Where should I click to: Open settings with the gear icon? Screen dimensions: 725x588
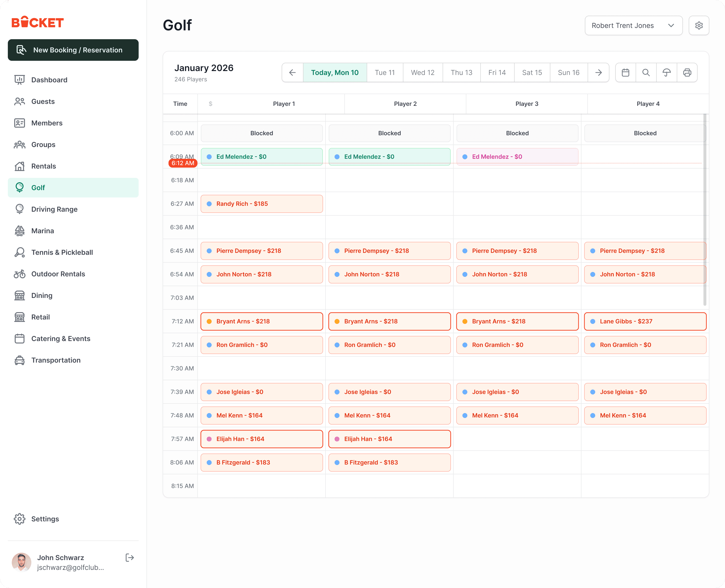pyautogui.click(x=699, y=25)
